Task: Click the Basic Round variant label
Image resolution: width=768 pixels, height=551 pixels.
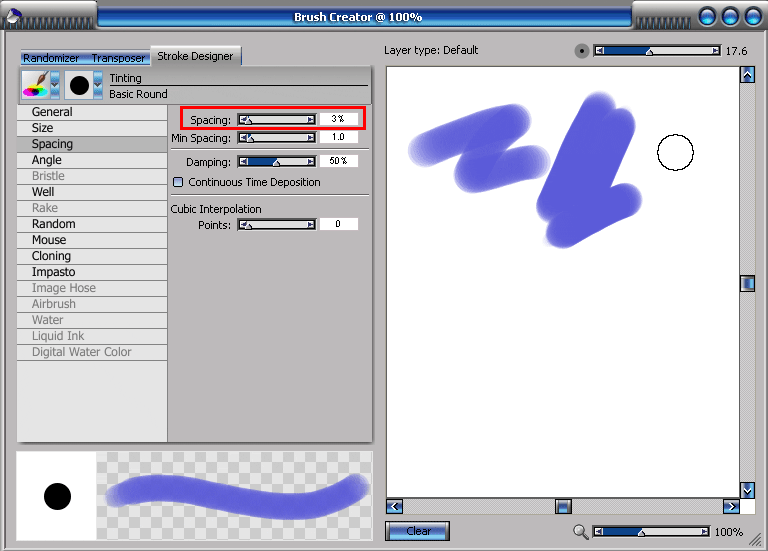Action: click(138, 94)
